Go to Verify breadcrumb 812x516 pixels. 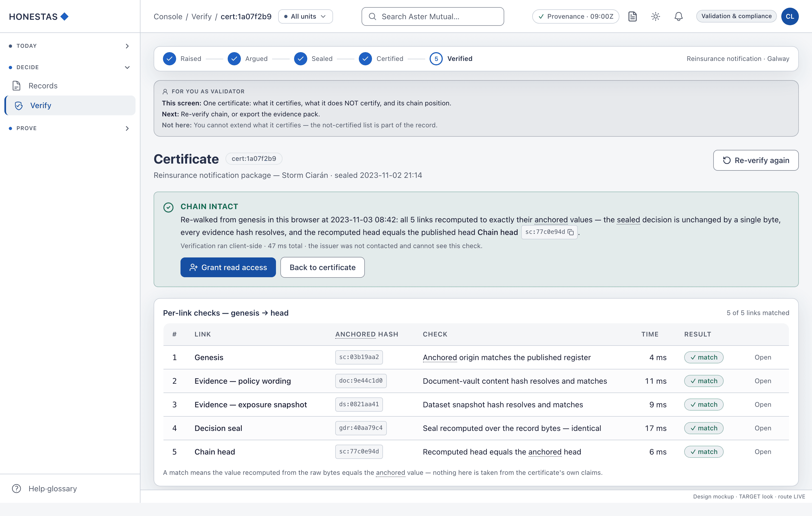click(x=201, y=16)
